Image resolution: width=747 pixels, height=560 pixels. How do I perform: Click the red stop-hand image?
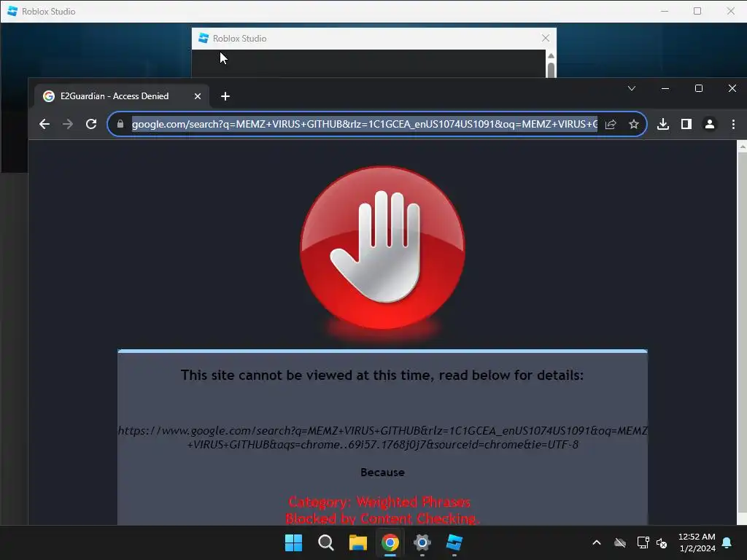coord(382,248)
